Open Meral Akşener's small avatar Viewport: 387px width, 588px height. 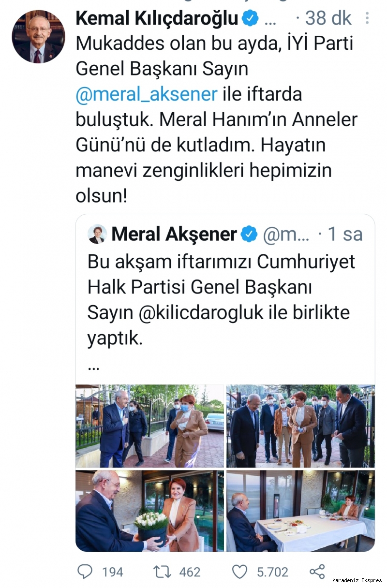(97, 234)
